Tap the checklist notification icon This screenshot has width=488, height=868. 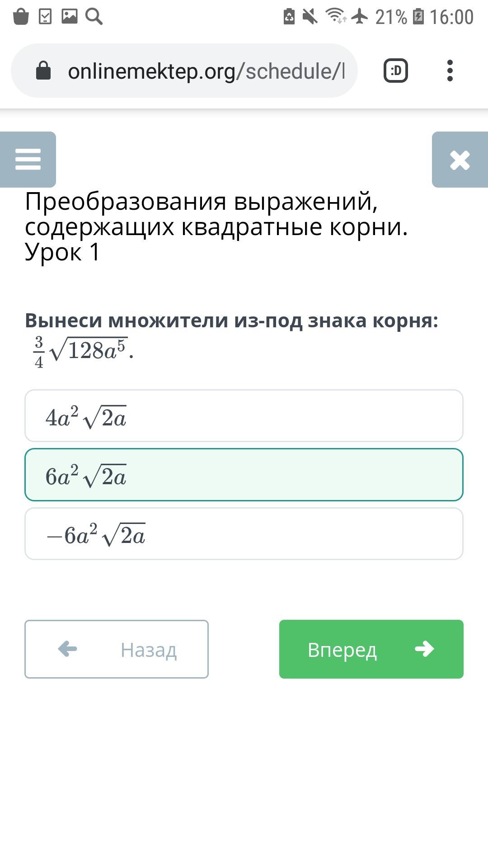coord(45,17)
